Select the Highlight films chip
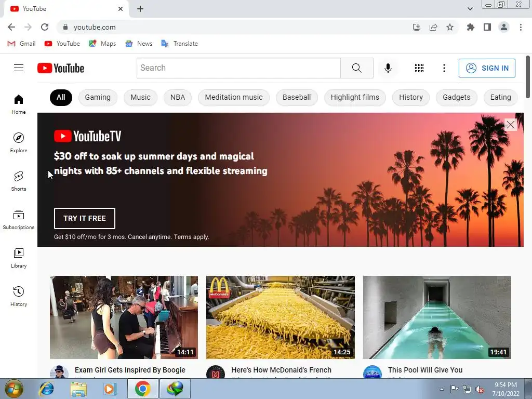The image size is (532, 399). [x=355, y=97]
